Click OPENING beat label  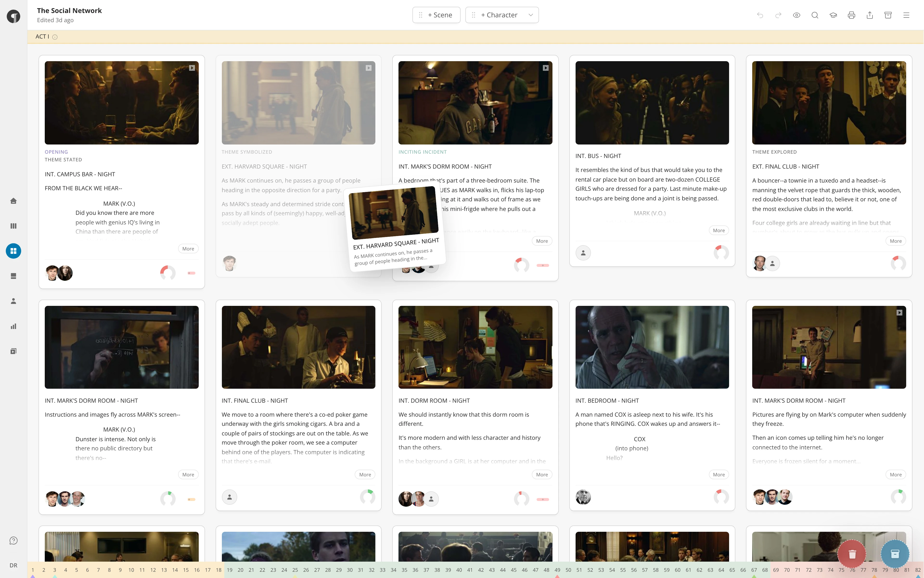pyautogui.click(x=56, y=152)
